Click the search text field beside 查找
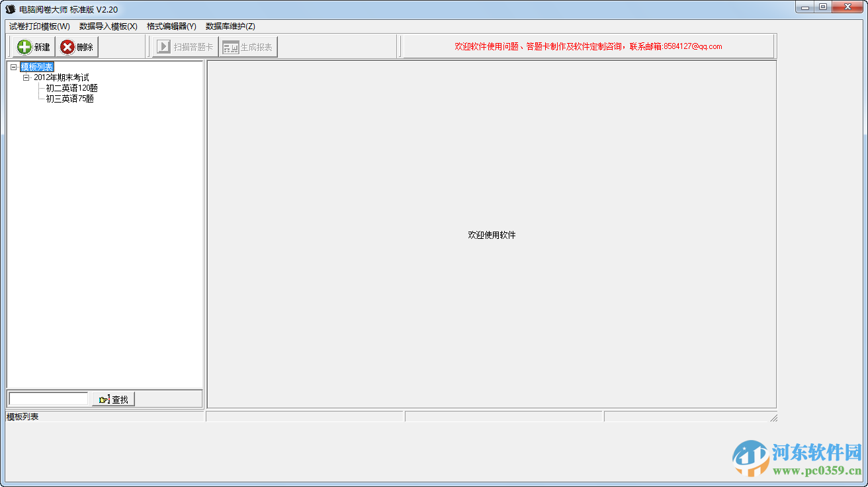Viewport: 868px width, 487px height. point(48,399)
